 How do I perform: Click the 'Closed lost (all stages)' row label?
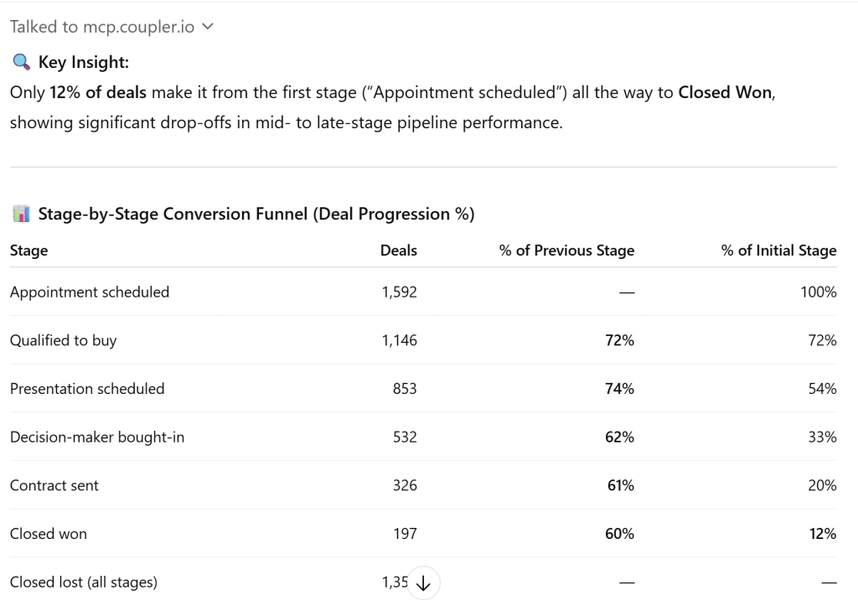(84, 582)
